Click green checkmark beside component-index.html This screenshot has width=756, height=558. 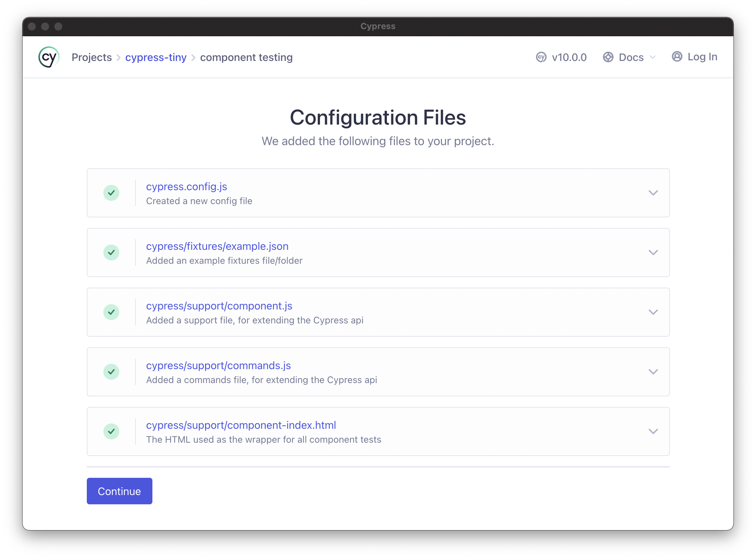(111, 431)
